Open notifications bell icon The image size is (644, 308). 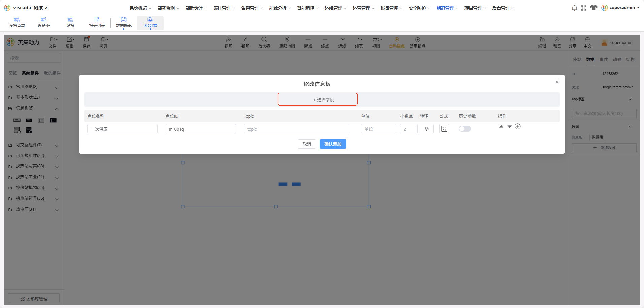(x=574, y=8)
